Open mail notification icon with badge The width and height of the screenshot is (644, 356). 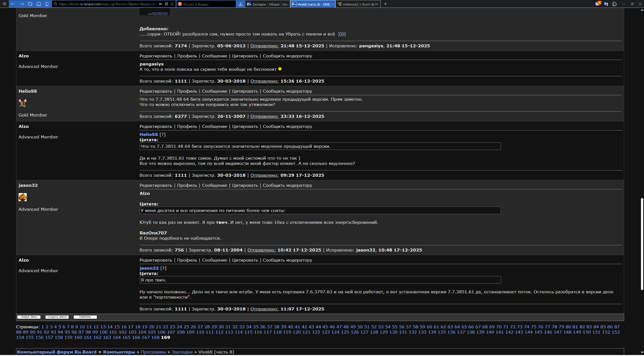[598, 4]
